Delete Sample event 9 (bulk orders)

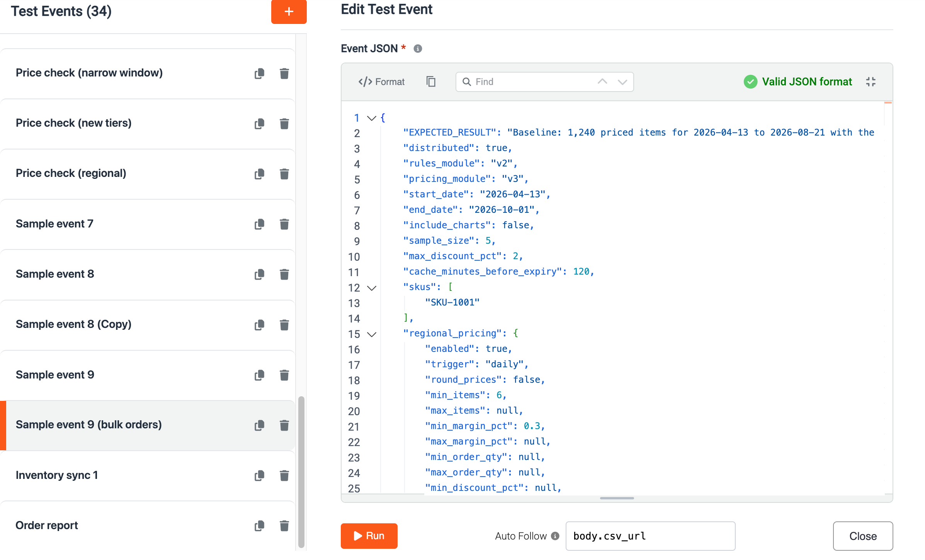[284, 425]
